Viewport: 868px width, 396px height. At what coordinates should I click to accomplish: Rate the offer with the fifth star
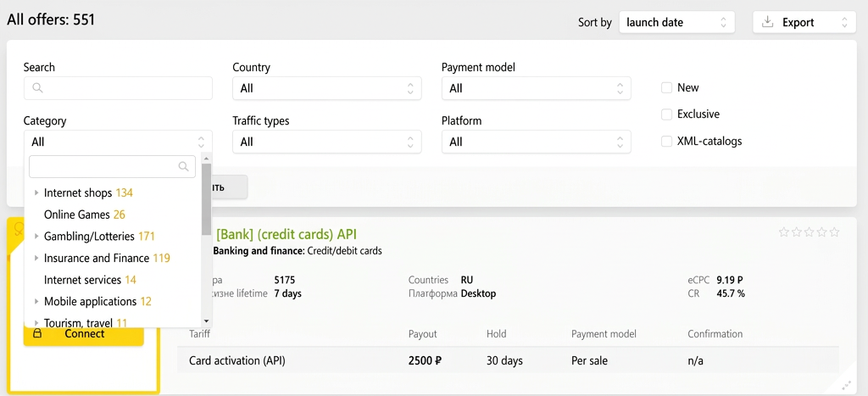coord(834,232)
